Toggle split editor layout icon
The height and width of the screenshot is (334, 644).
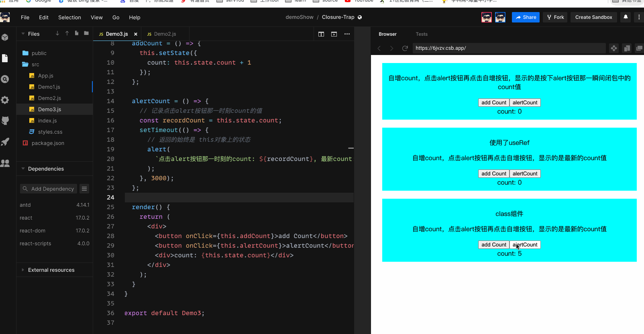click(x=321, y=34)
